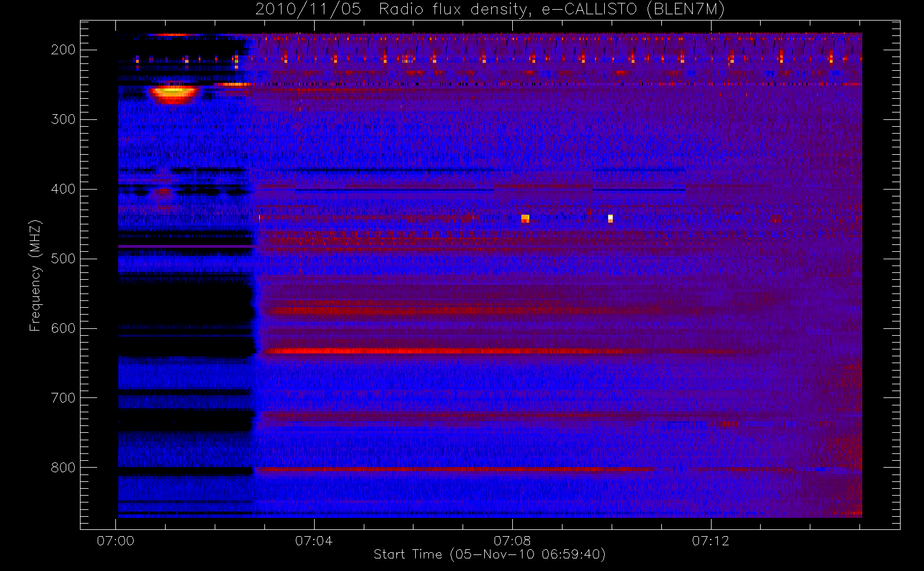Click the 07:00 time tick label
The width and height of the screenshot is (924, 571).
[x=115, y=541]
